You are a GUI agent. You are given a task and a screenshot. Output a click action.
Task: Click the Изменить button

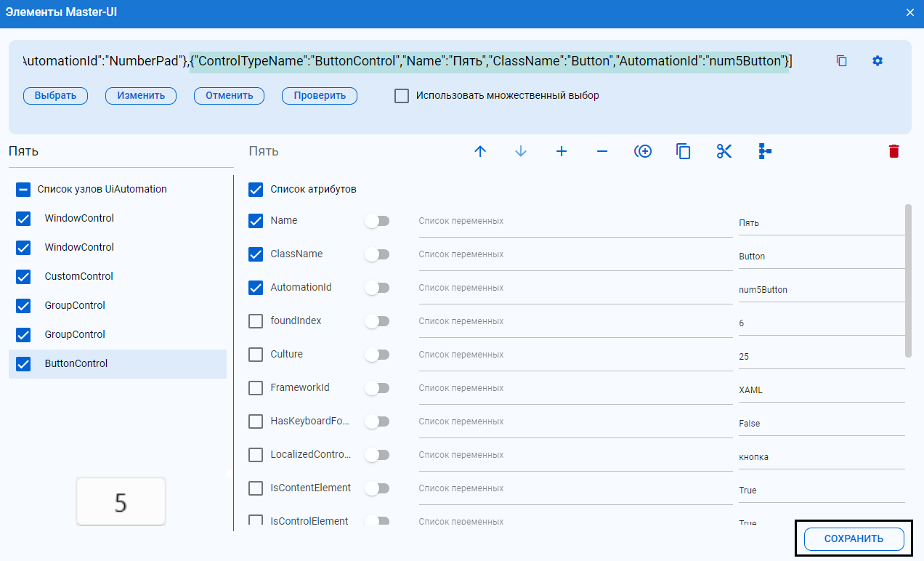(141, 96)
